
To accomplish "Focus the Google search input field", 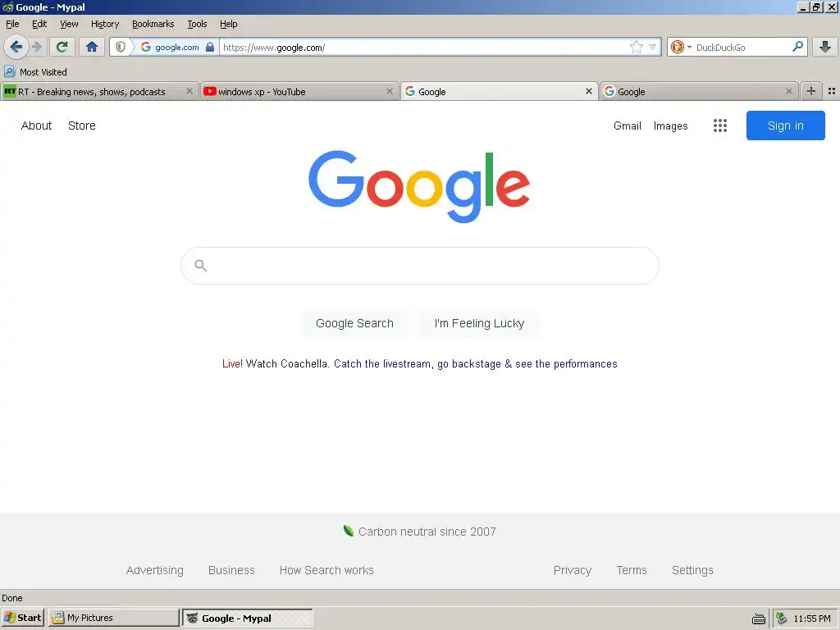I will pos(420,266).
